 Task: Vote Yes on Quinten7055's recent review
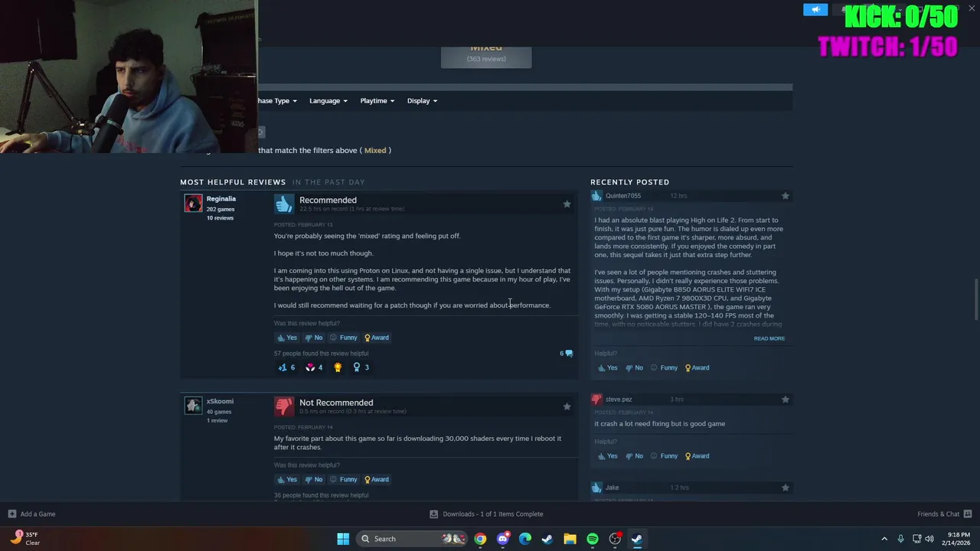tap(607, 368)
